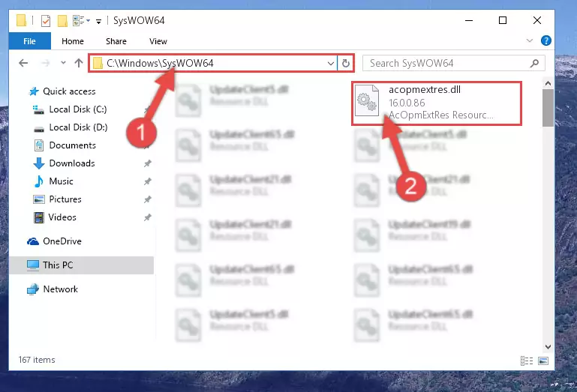Click the folder icon in title bar
Screen dimensions: 577x392
click(x=21, y=20)
